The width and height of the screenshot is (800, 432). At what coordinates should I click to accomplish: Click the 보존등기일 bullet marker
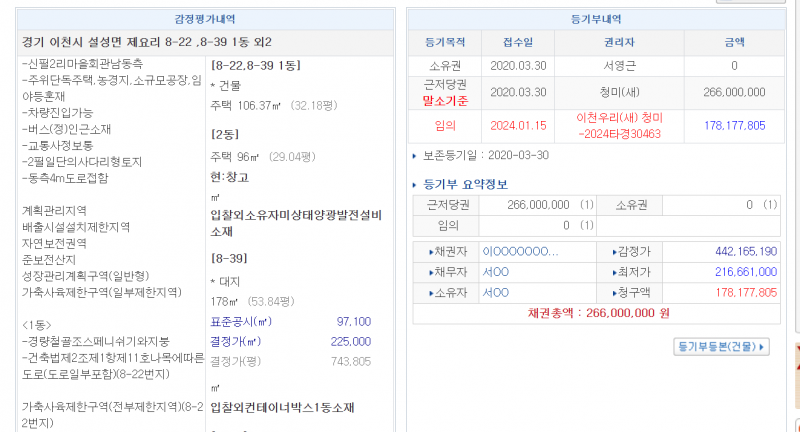(416, 155)
